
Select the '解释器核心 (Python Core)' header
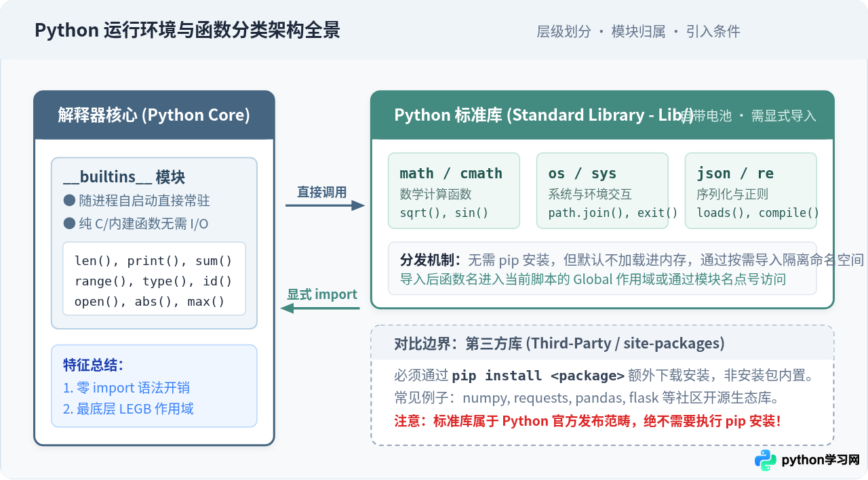154,115
